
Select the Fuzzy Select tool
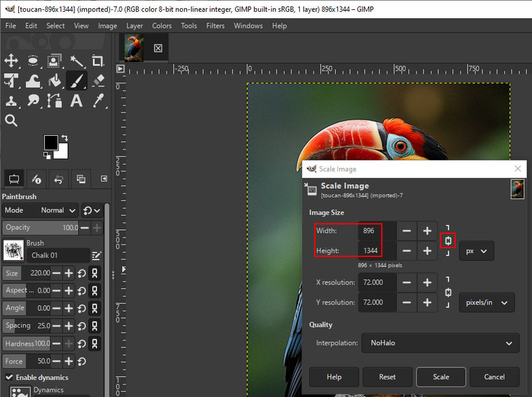click(x=76, y=61)
